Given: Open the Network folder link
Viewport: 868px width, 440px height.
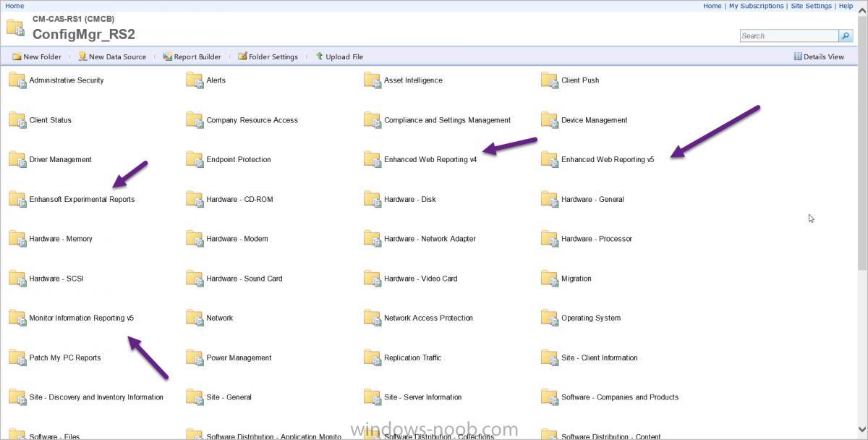Looking at the screenshot, I should [x=220, y=318].
